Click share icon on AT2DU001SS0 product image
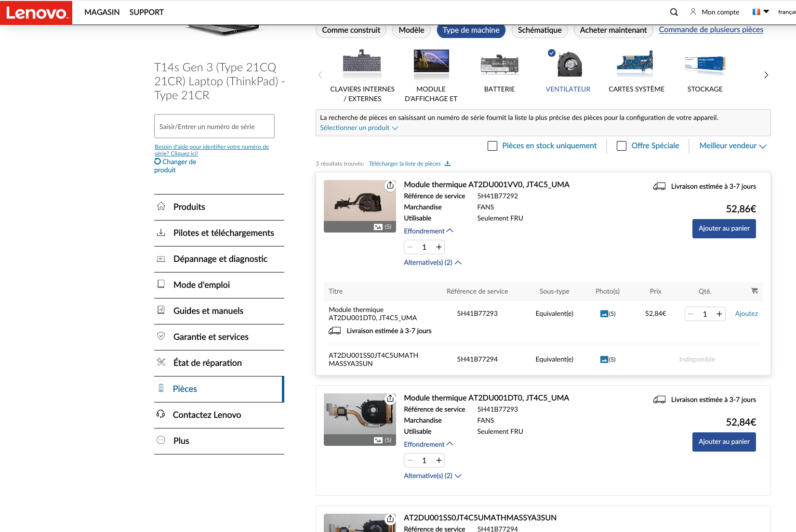This screenshot has width=796, height=532. 390,519
